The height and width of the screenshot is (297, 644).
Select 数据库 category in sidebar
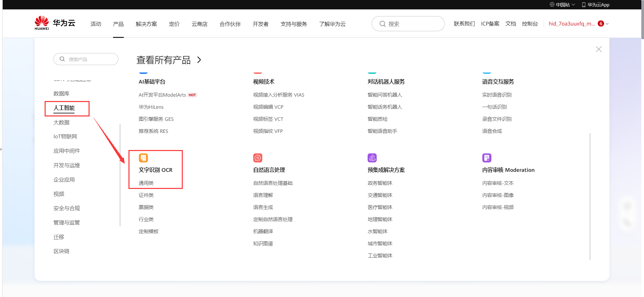tap(61, 93)
